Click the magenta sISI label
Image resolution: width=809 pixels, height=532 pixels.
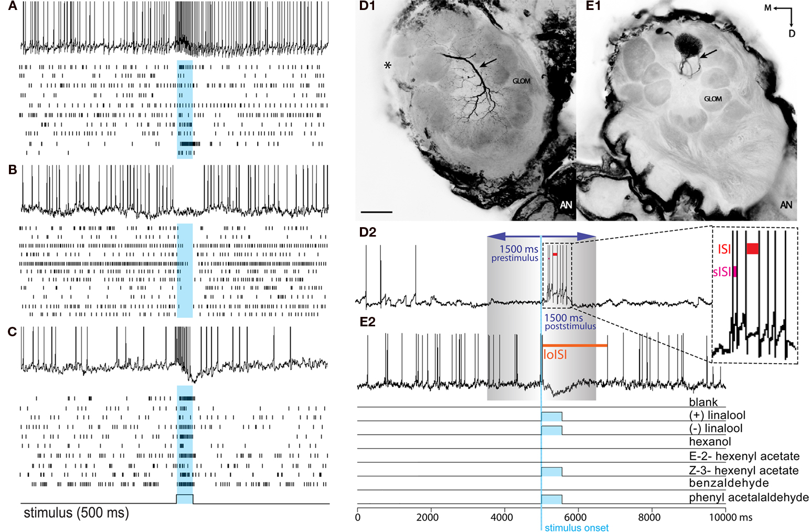pyautogui.click(x=721, y=272)
